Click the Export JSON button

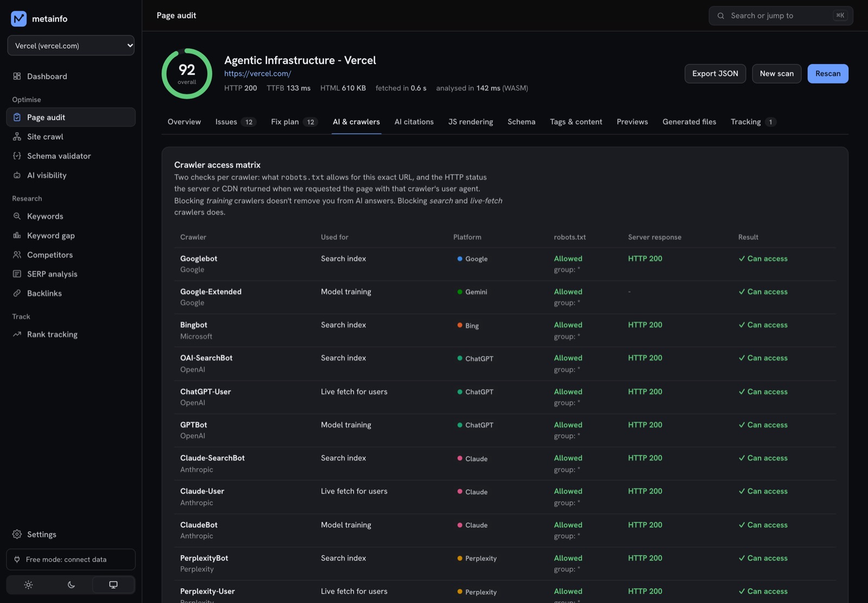(x=715, y=74)
